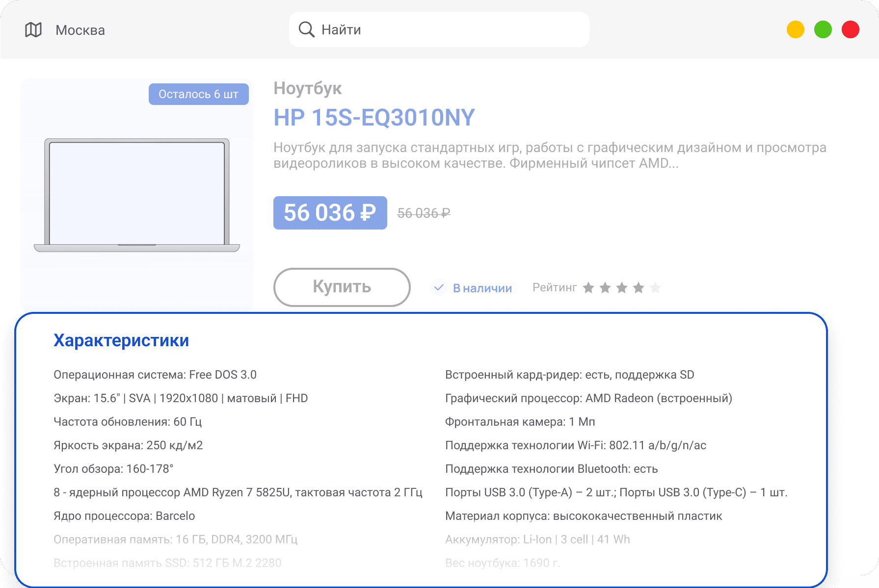Image resolution: width=879 pixels, height=588 pixels.
Task: Click the blue 56 036 ₽ price tag
Action: tap(330, 213)
